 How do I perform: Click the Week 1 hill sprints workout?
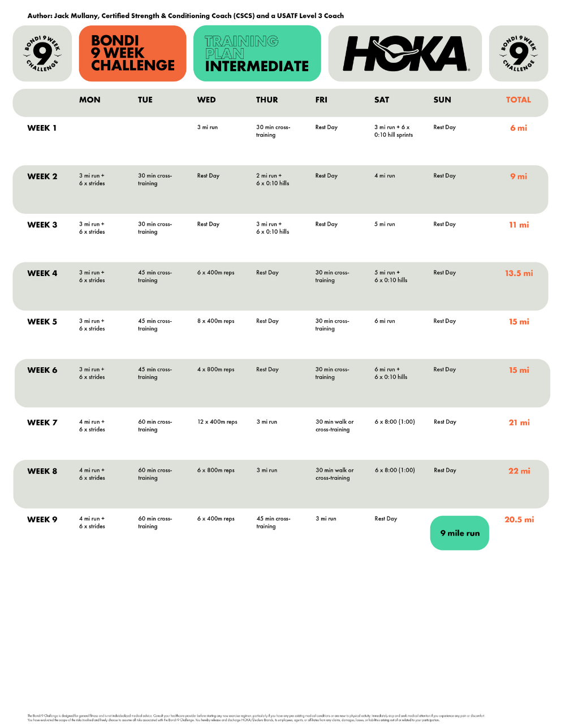pos(393,131)
